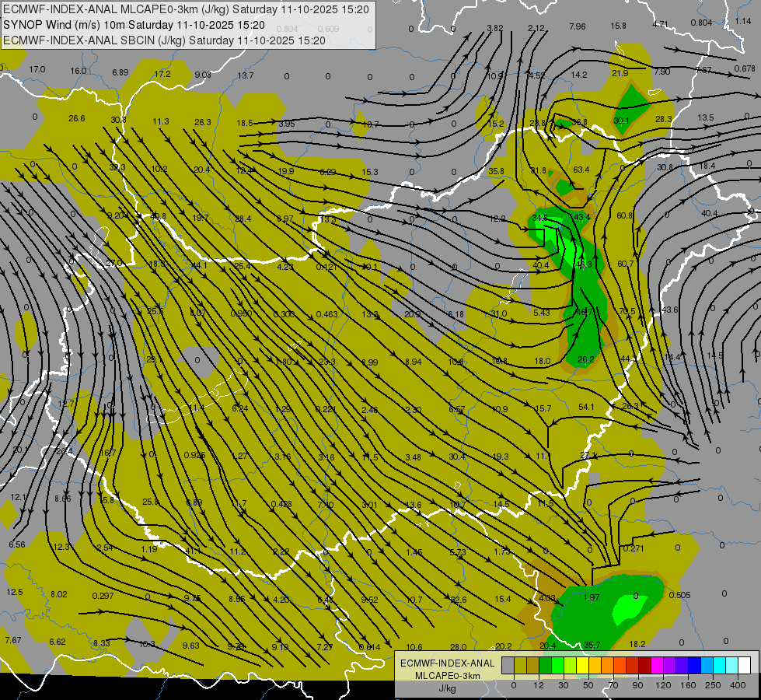Click the map value 1.14
Image resolution: width=761 pixels, height=700 pixels.
[743, 21]
